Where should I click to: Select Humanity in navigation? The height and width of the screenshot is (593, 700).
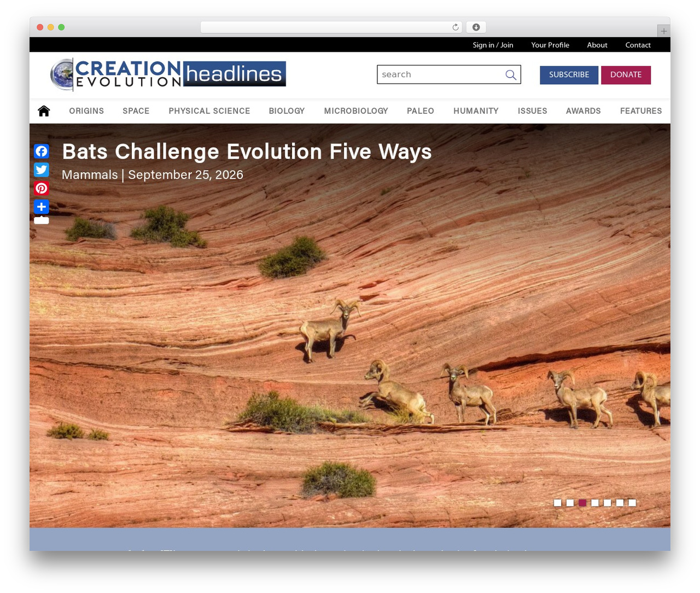(x=476, y=111)
